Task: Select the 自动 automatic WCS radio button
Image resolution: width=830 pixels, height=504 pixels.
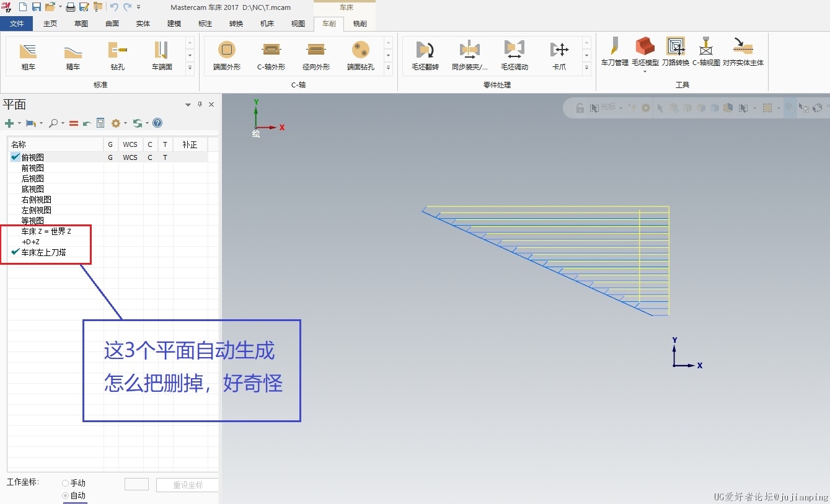Action: [x=65, y=496]
